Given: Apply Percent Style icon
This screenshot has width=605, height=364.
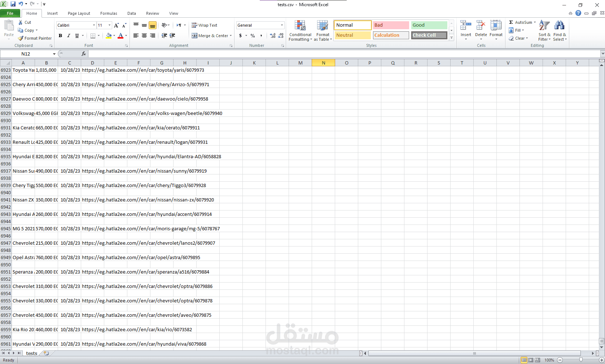Looking at the screenshot, I should pos(253,36).
